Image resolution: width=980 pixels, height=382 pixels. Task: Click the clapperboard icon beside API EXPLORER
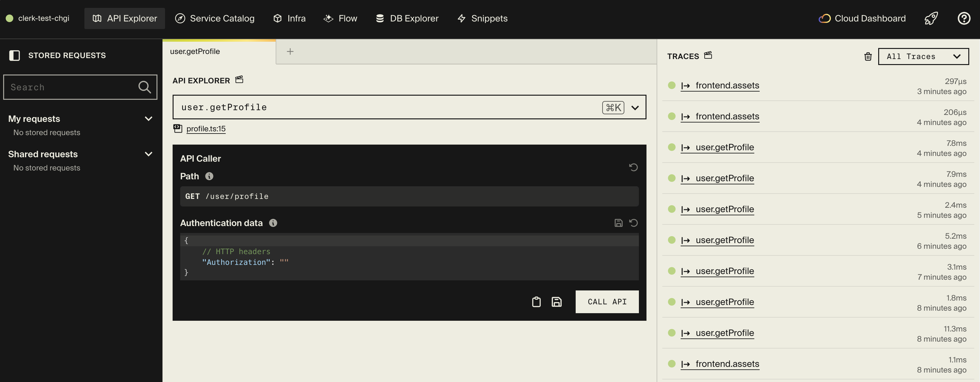click(x=239, y=80)
